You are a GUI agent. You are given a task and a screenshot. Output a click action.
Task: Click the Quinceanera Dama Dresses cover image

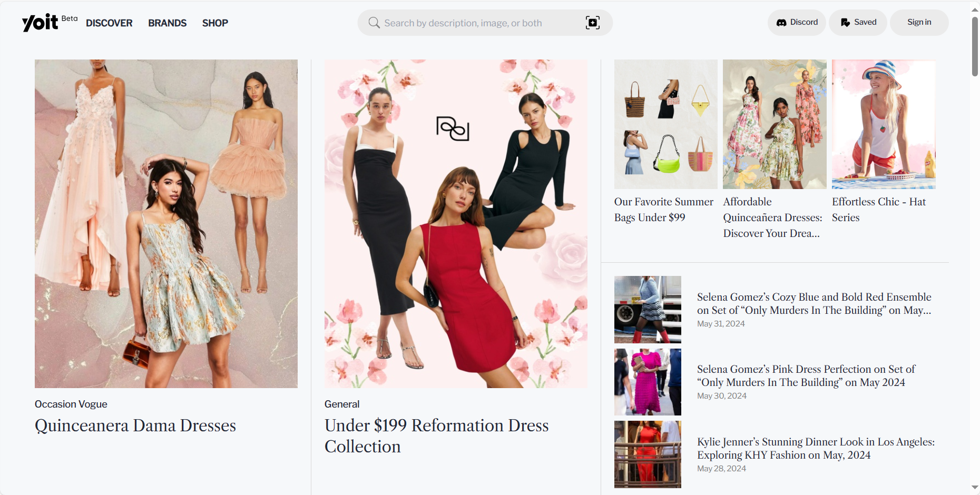tap(166, 224)
